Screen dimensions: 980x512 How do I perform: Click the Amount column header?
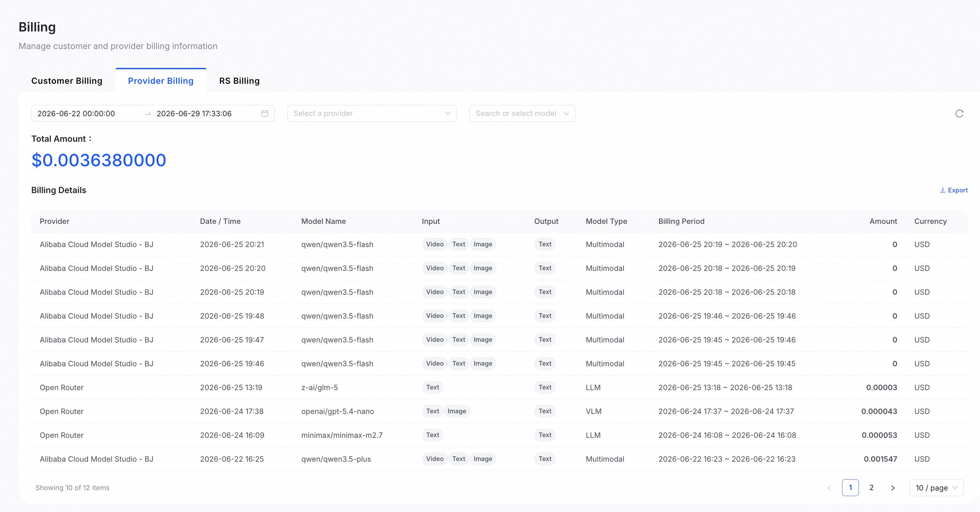pos(883,221)
